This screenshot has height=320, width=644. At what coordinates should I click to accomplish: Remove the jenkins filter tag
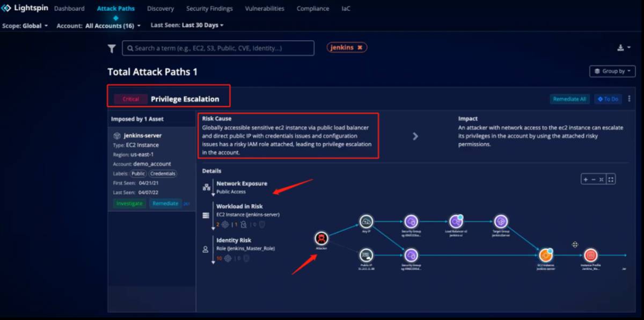(x=360, y=47)
